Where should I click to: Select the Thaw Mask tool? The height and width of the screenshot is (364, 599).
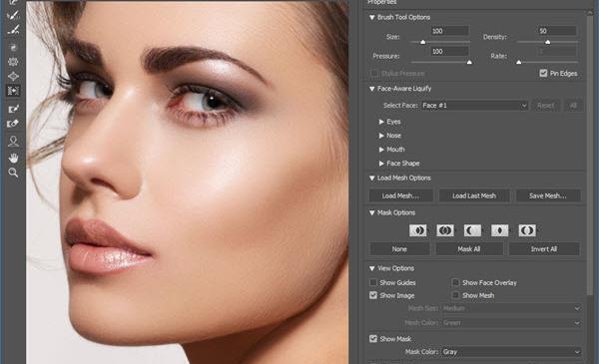click(13, 124)
